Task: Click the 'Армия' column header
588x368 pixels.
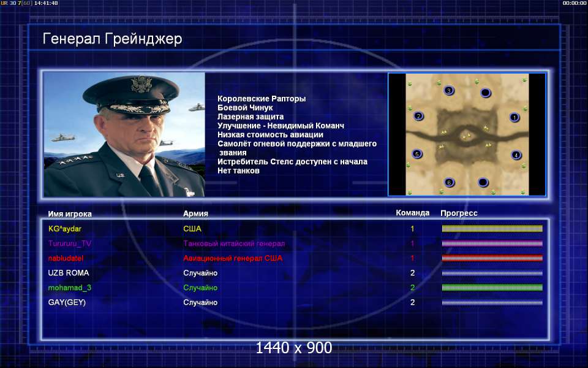Action: tap(195, 213)
